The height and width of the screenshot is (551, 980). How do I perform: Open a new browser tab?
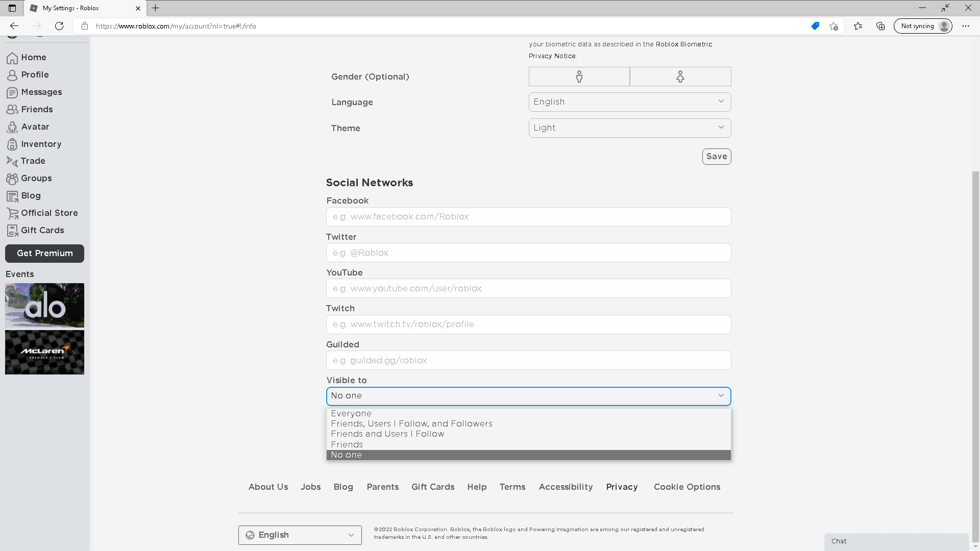point(156,8)
